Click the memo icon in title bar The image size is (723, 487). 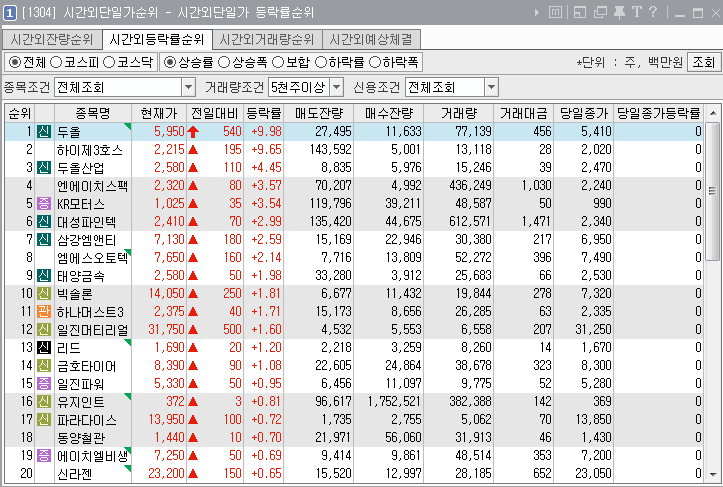point(555,12)
